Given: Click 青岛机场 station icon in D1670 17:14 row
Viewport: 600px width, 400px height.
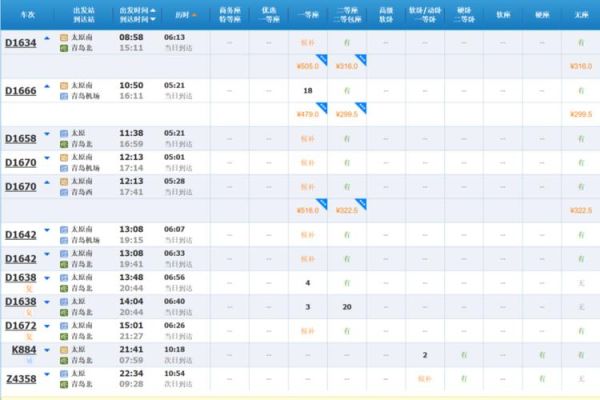Looking at the screenshot, I should tap(64, 168).
